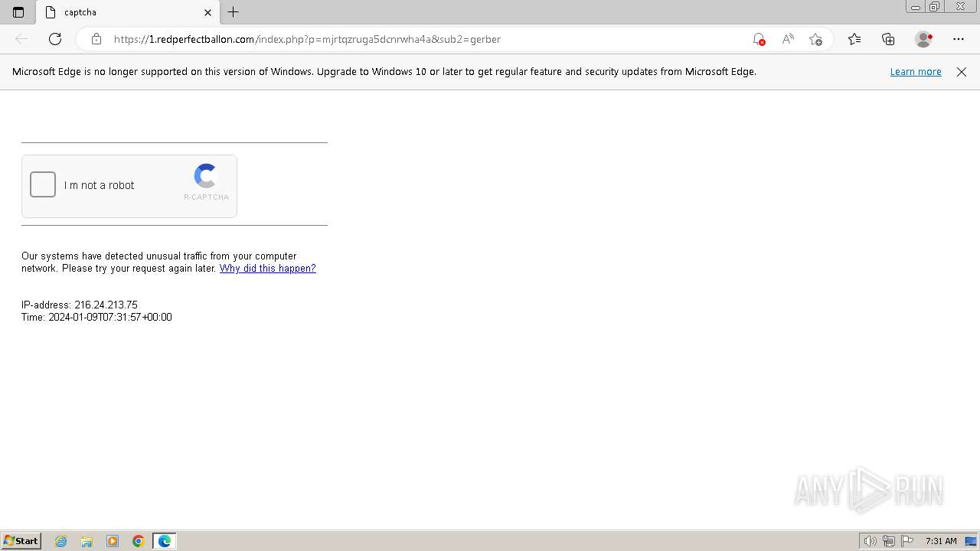Click the Time 2024-01-09T07:31:57+00:00 text

point(96,317)
